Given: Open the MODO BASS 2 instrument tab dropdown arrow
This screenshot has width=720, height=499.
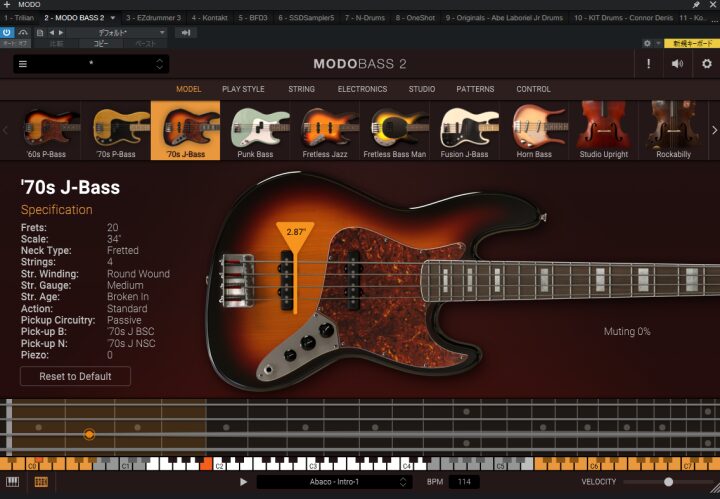Looking at the screenshot, I should click(x=113, y=18).
